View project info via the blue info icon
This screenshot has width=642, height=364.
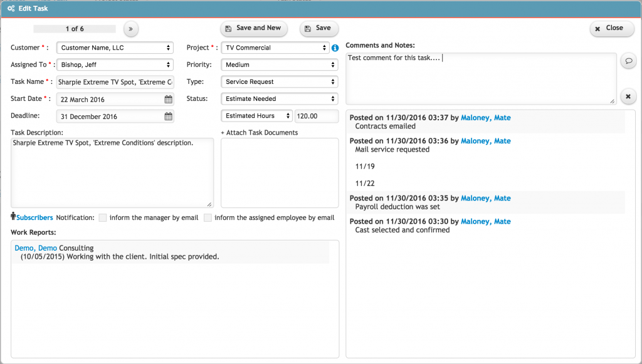335,48
